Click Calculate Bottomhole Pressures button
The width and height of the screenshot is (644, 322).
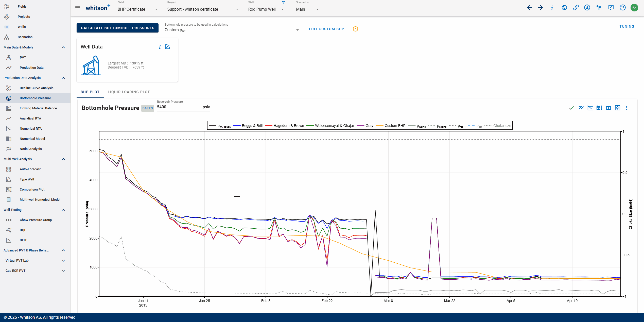[117, 28]
